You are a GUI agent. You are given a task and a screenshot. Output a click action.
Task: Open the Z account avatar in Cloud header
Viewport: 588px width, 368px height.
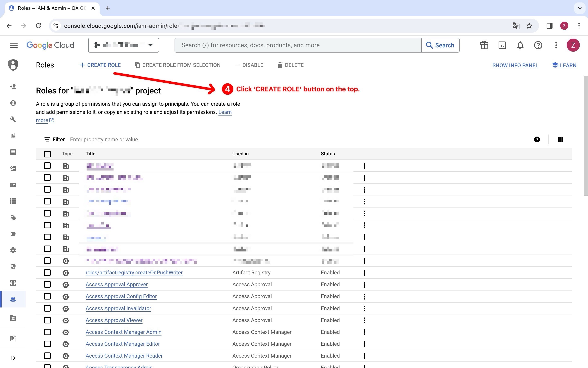tap(573, 45)
